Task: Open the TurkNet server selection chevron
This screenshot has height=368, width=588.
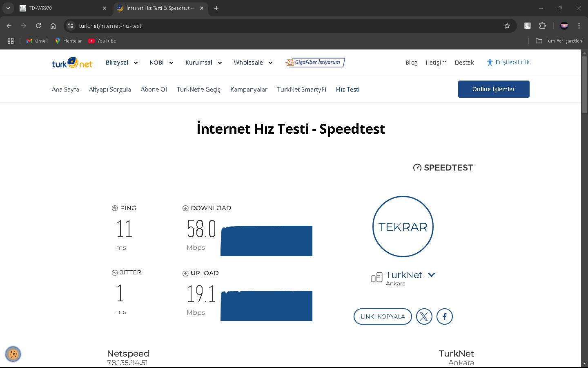Action: coord(432,275)
